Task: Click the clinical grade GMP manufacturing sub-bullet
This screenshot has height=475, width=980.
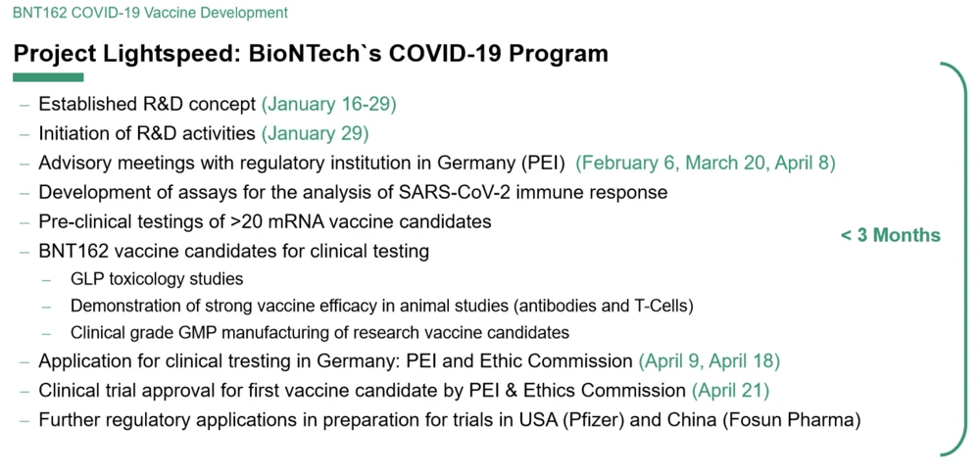Action: 319,333
